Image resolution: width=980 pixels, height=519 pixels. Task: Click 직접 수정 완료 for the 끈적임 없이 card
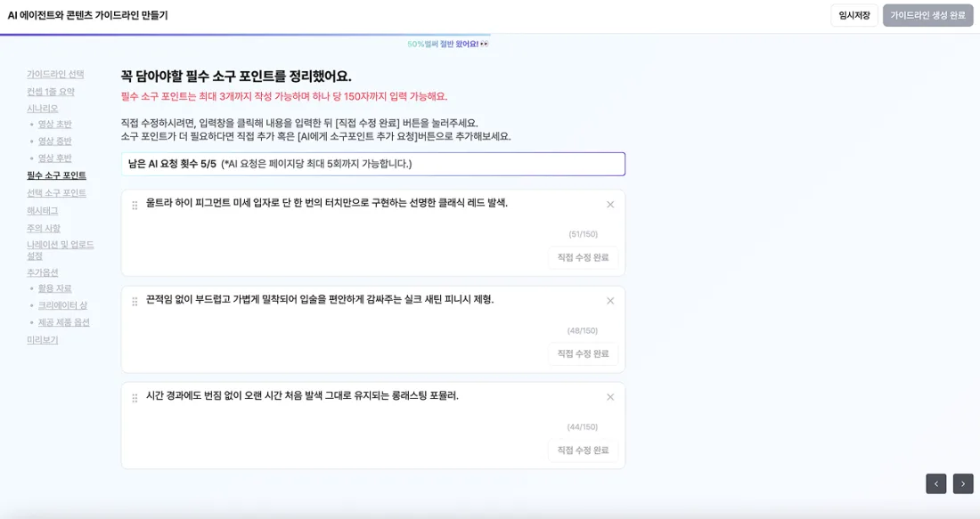click(583, 353)
